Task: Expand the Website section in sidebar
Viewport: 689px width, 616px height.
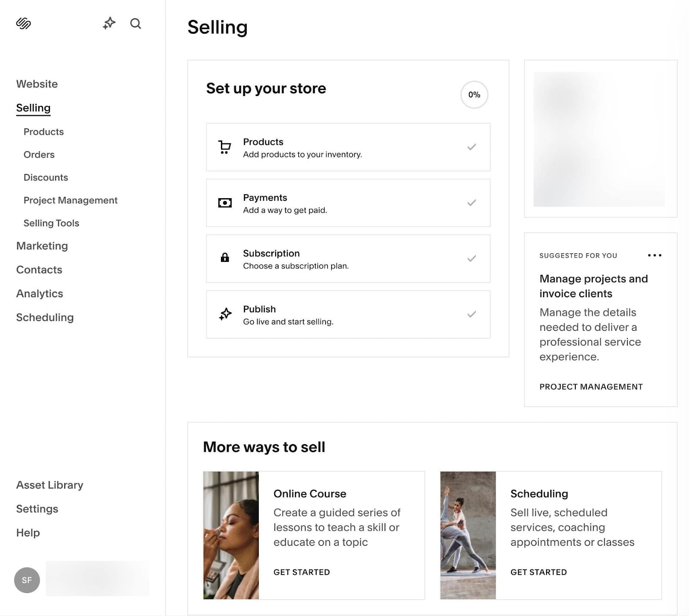Action: tap(37, 84)
